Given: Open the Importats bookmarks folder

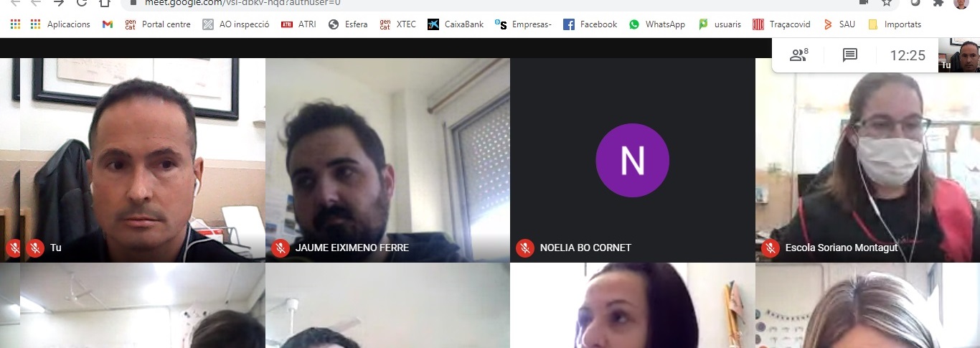Looking at the screenshot, I should point(894,24).
